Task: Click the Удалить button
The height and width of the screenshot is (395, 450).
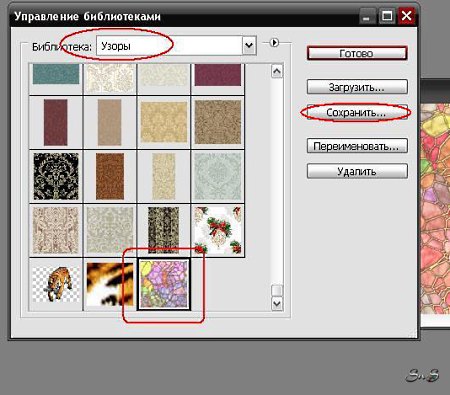Action: pyautogui.click(x=357, y=171)
